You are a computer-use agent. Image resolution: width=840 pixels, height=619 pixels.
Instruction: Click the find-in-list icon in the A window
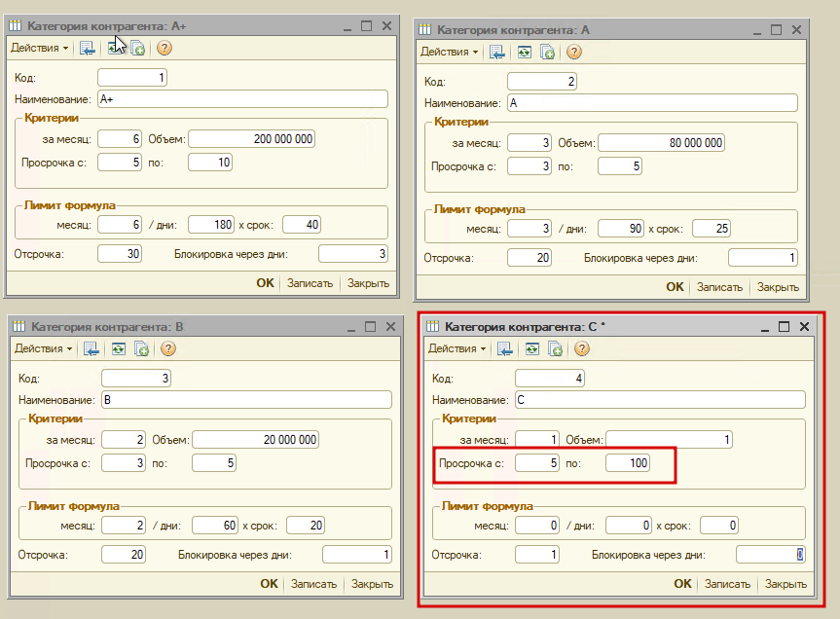coord(497,52)
